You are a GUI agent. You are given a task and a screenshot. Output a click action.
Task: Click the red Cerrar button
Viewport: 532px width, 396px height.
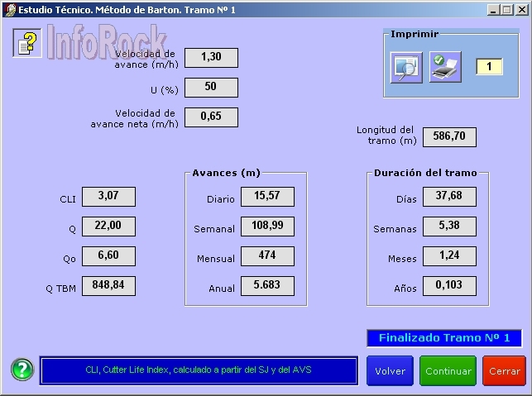pyautogui.click(x=504, y=371)
